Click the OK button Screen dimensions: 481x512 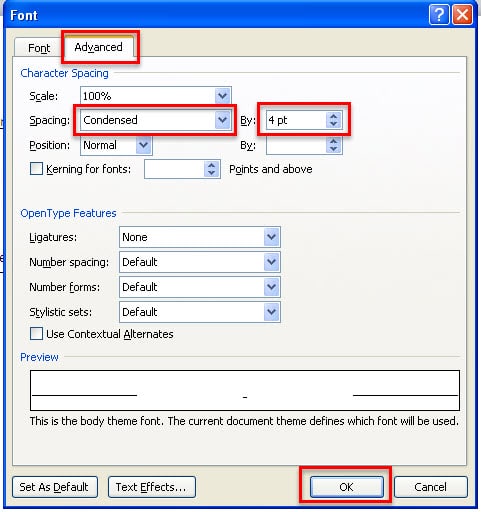(346, 487)
